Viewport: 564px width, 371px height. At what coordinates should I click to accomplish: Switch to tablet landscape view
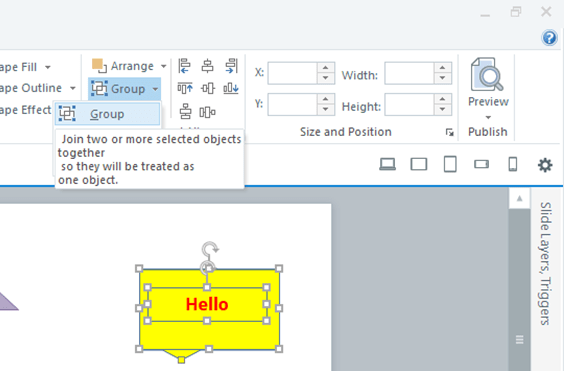419,164
